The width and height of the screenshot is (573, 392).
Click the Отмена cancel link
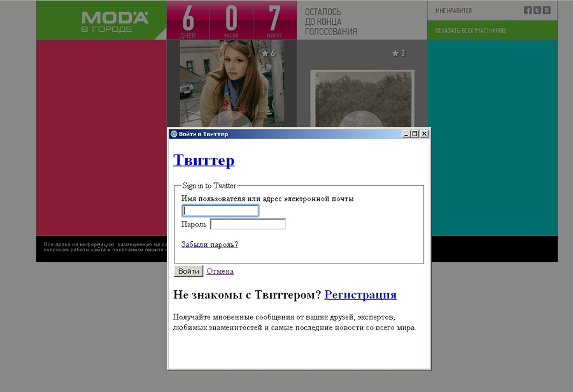click(x=220, y=271)
